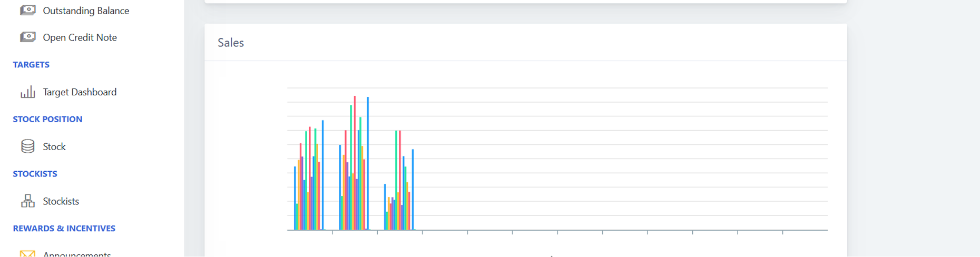Viewport: 980px width, 257px height.
Task: Click the rightmost blue bar in first group
Action: click(322, 174)
